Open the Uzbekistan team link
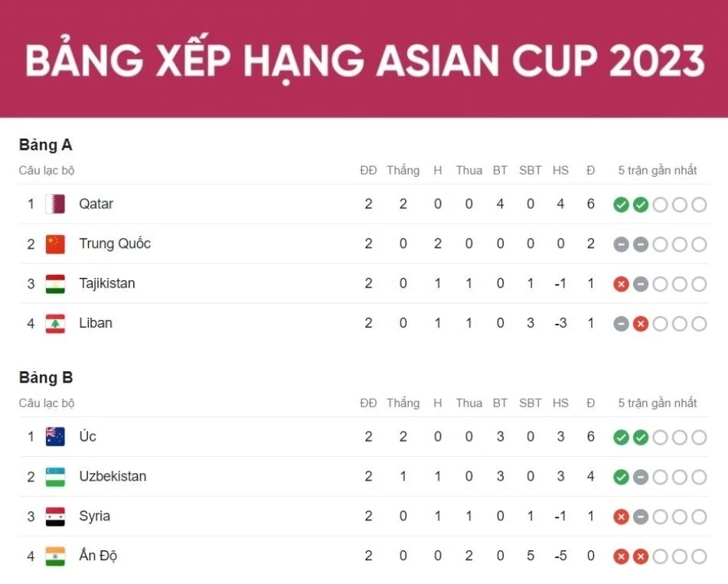 (113, 477)
